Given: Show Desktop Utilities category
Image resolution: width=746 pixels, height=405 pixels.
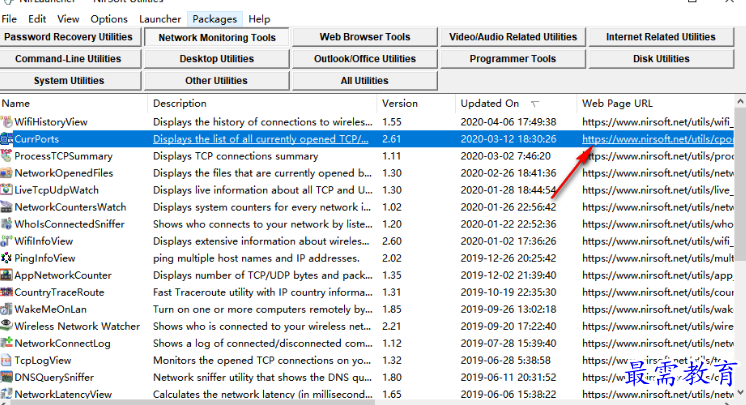Looking at the screenshot, I should pos(217,59).
